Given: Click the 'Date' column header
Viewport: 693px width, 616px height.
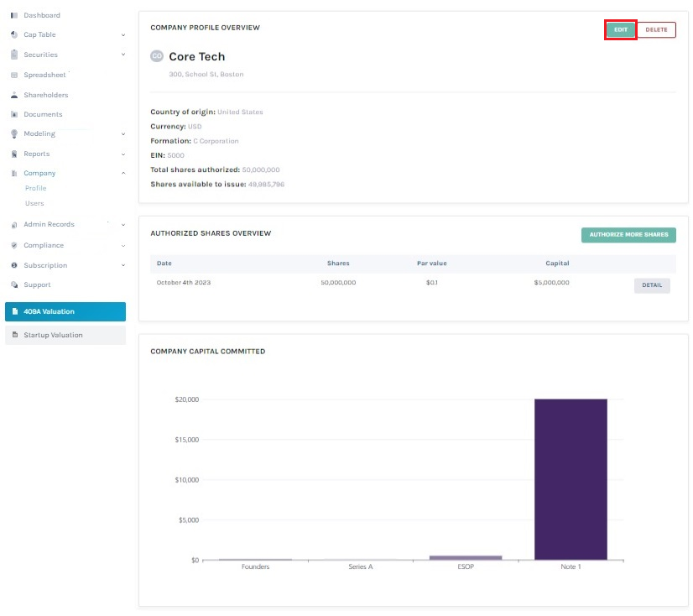Looking at the screenshot, I should point(164,264).
